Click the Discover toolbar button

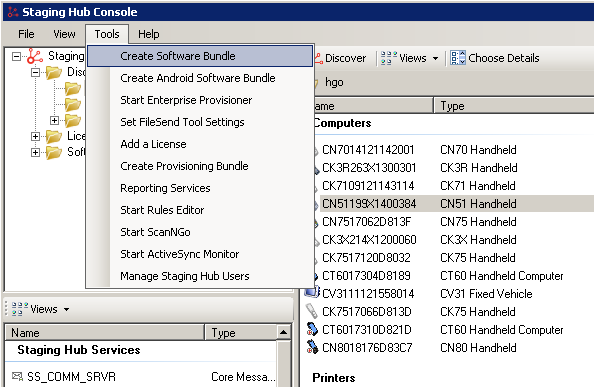coord(341,58)
